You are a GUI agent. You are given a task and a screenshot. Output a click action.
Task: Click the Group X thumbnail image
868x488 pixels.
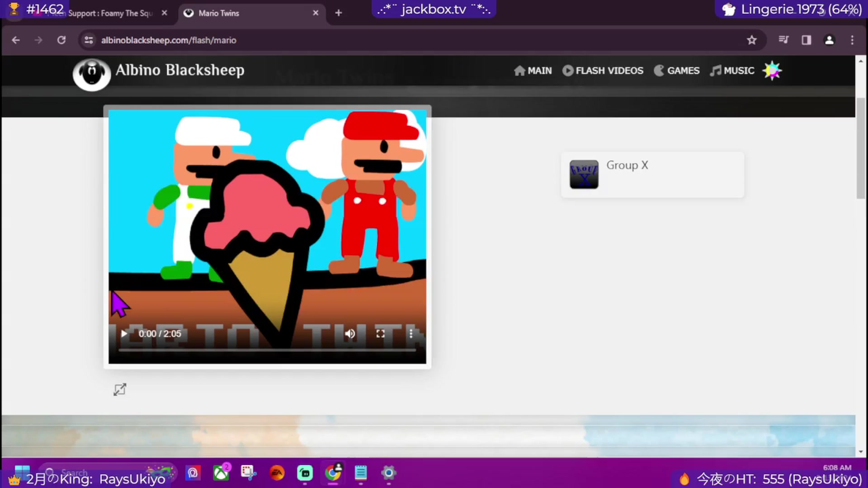(x=584, y=174)
